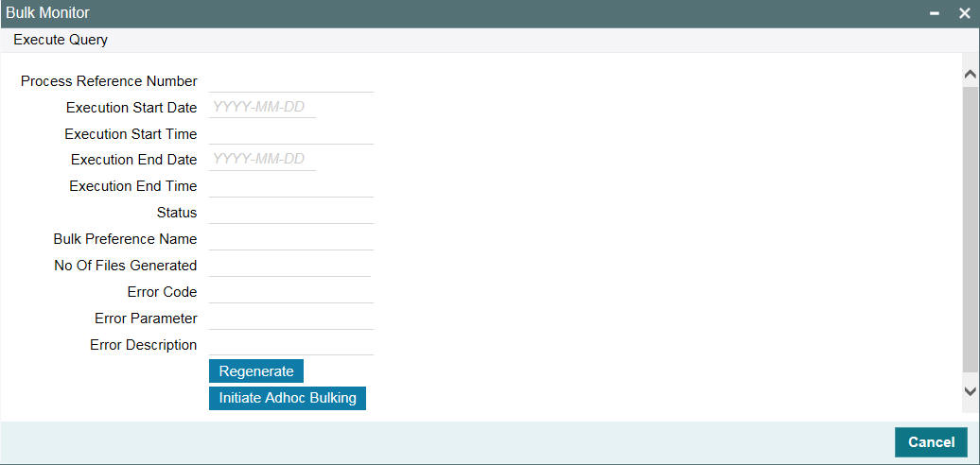Close the Bulk Monitor window
The image size is (980, 465).
[964, 14]
